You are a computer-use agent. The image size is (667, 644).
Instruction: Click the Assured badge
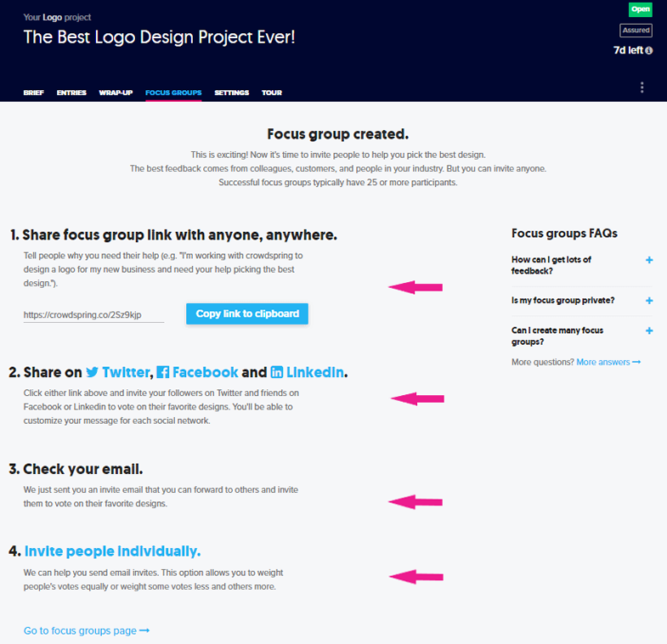coord(636,30)
